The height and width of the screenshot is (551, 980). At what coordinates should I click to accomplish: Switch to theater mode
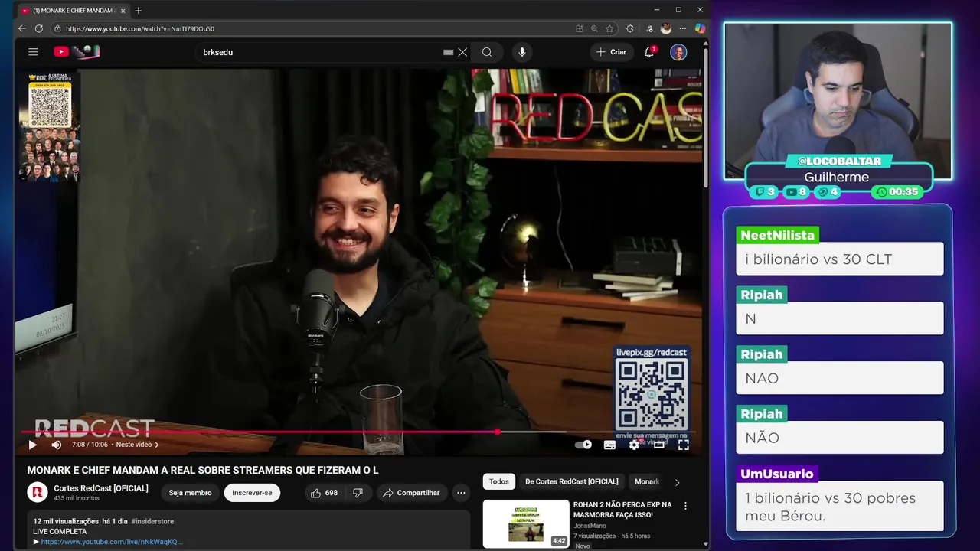click(658, 445)
